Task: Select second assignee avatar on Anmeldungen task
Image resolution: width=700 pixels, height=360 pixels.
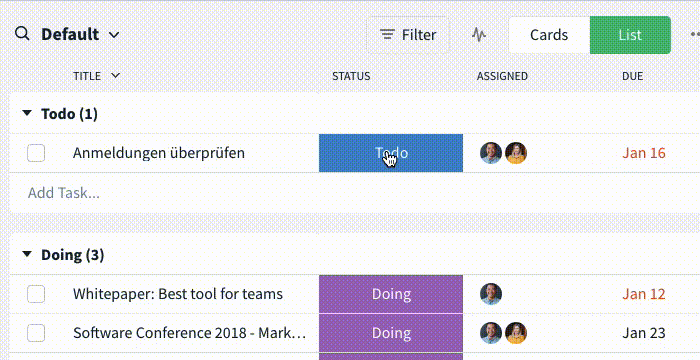Action: 516,153
